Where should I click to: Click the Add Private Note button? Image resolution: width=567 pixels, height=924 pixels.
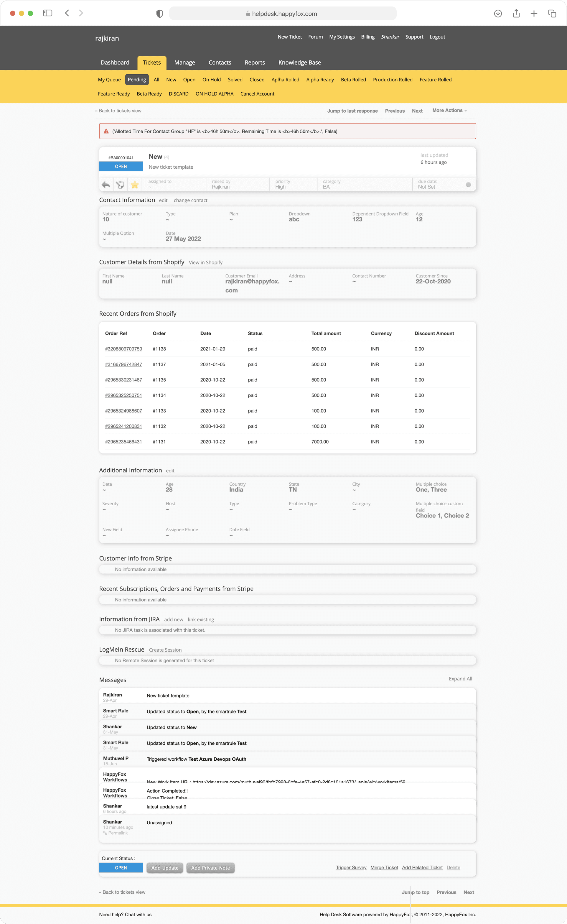click(x=210, y=868)
